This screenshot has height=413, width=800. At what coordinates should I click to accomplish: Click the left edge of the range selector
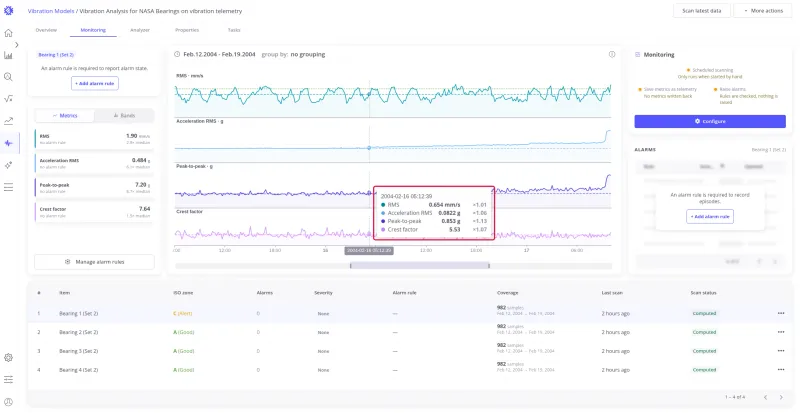351,266
